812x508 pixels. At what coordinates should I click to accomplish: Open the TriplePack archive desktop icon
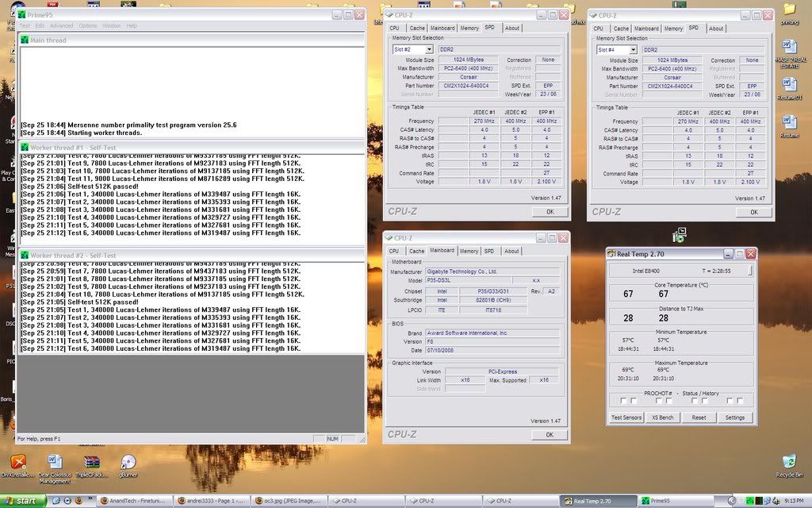pos(92,462)
